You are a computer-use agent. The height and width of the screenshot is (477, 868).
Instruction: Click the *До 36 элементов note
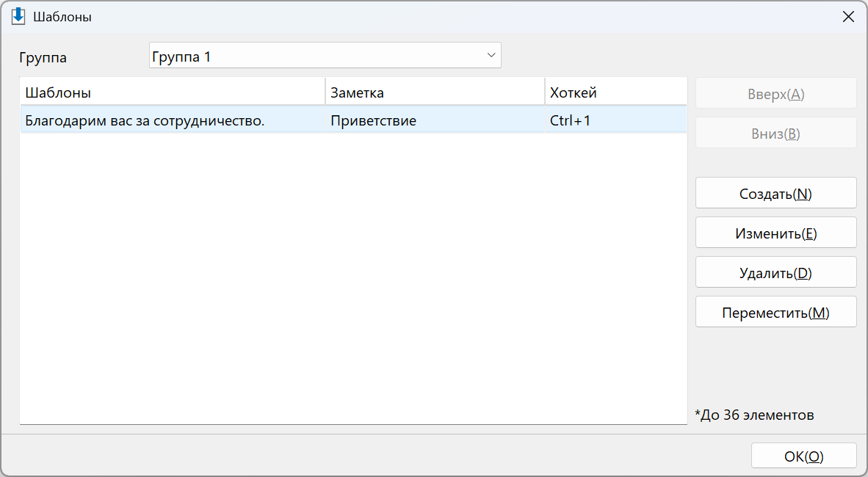[754, 415]
